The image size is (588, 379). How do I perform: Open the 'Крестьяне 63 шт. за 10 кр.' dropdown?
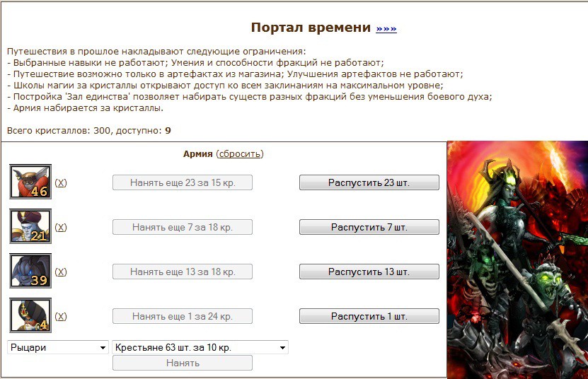200,347
